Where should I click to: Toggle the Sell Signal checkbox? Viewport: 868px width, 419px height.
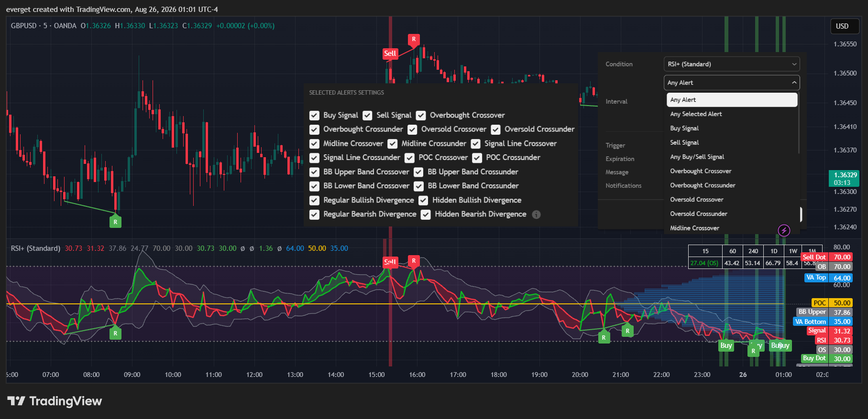tap(367, 115)
